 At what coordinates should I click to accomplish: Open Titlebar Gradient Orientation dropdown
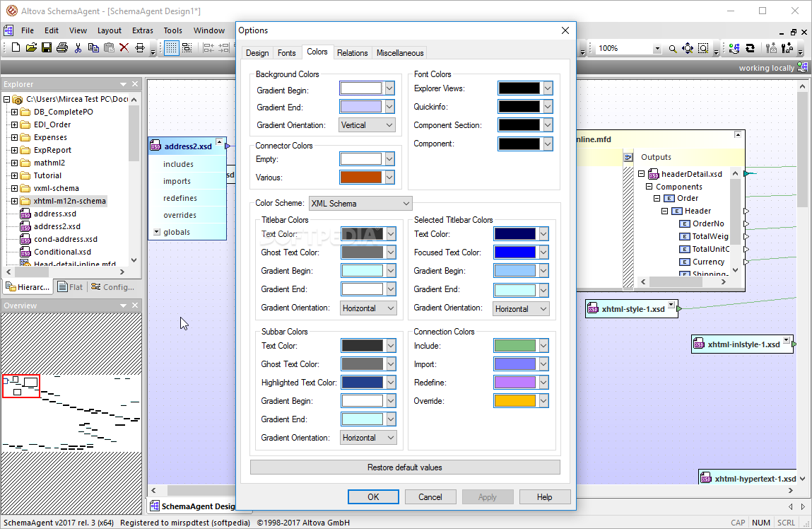coord(368,308)
